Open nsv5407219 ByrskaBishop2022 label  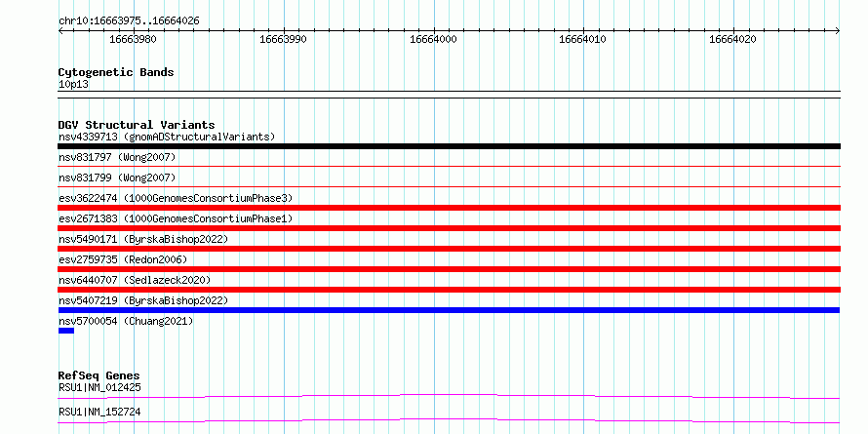click(143, 300)
